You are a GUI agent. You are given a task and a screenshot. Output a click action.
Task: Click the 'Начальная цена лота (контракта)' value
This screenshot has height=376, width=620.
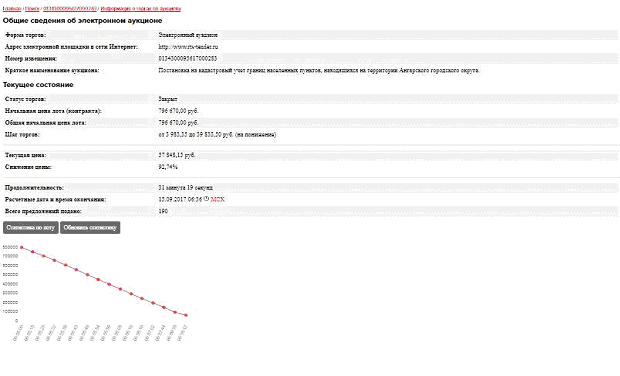(x=178, y=111)
